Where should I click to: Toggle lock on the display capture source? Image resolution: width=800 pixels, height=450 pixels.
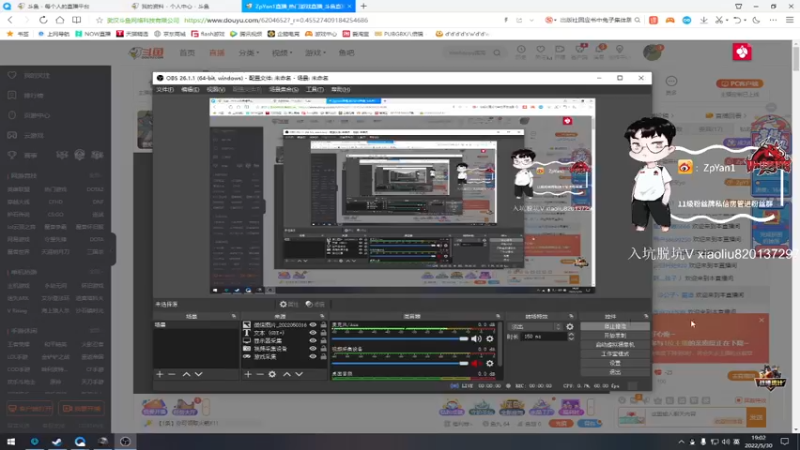click(x=323, y=341)
